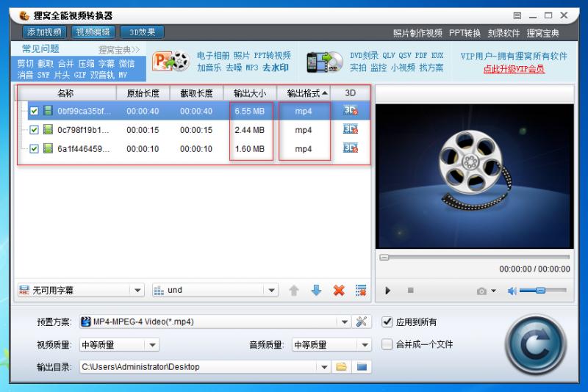Screen dimensions: 588x392
Task: Move selected file down with blue arrow
Action: (x=316, y=290)
